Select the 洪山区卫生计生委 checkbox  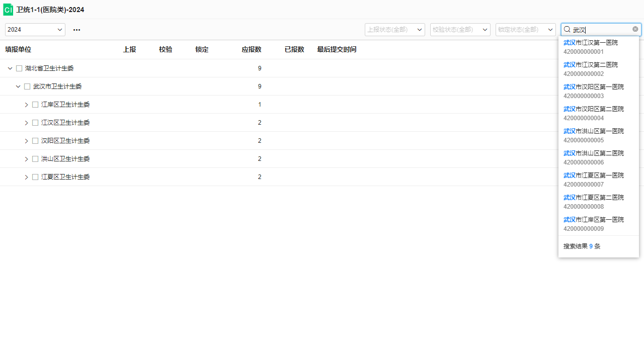[35, 159]
